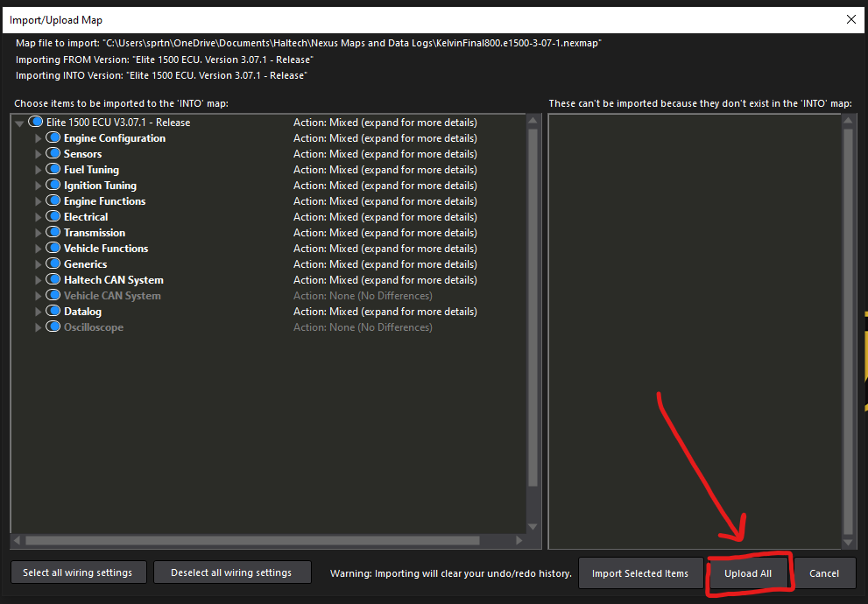Toggle the Vehicle CAN System selection circle
The height and width of the screenshot is (604, 868).
point(53,295)
